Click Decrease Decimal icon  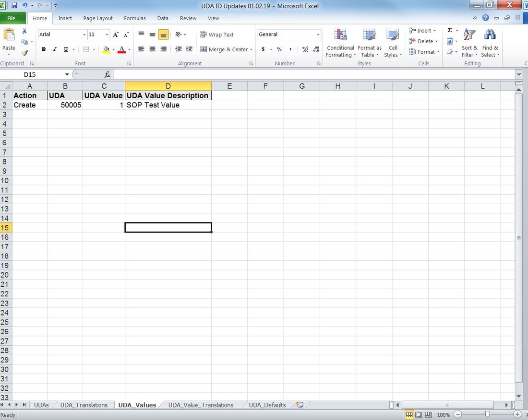pyautogui.click(x=316, y=49)
